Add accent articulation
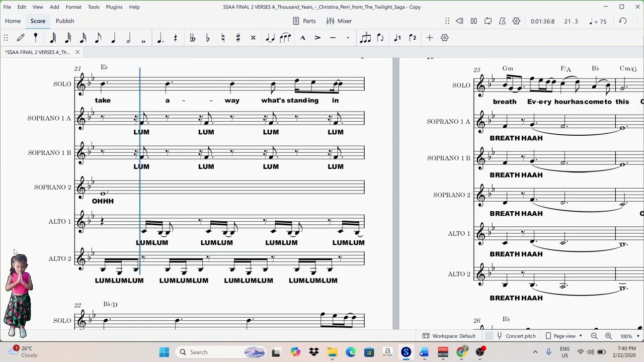The width and height of the screenshot is (644, 362). click(317, 38)
